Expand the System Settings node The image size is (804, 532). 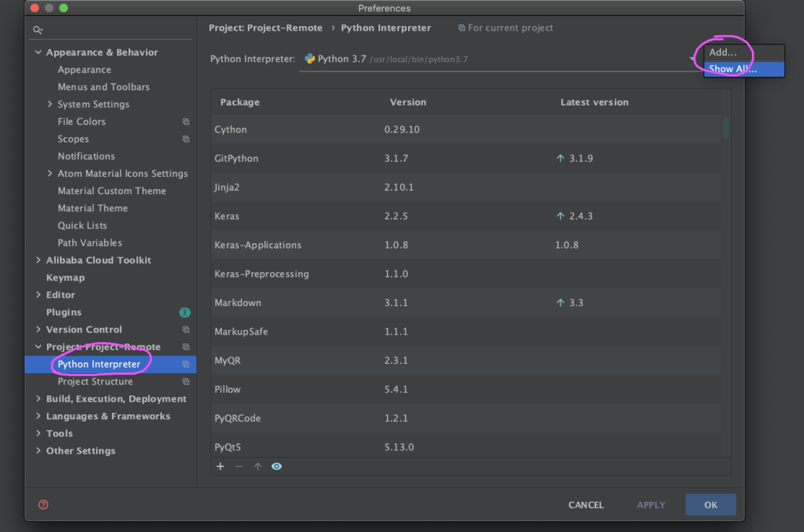50,104
